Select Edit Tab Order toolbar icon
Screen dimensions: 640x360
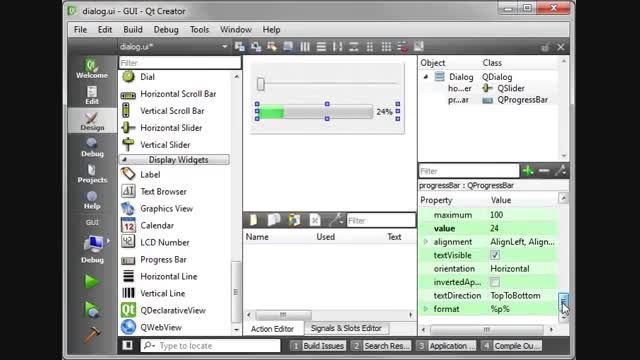pyautogui.click(x=288, y=47)
